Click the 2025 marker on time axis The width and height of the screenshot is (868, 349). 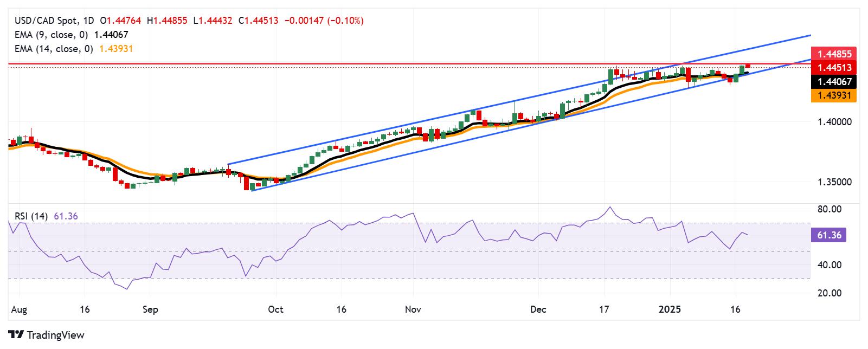pyautogui.click(x=669, y=309)
